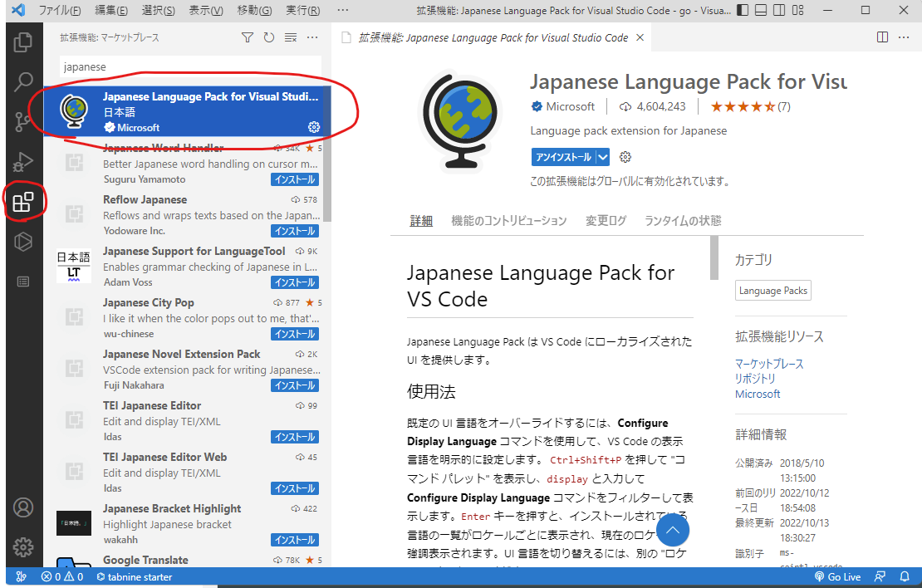Click manage gear next to uninstall button
The width and height of the screenshot is (922, 588).
[625, 157]
